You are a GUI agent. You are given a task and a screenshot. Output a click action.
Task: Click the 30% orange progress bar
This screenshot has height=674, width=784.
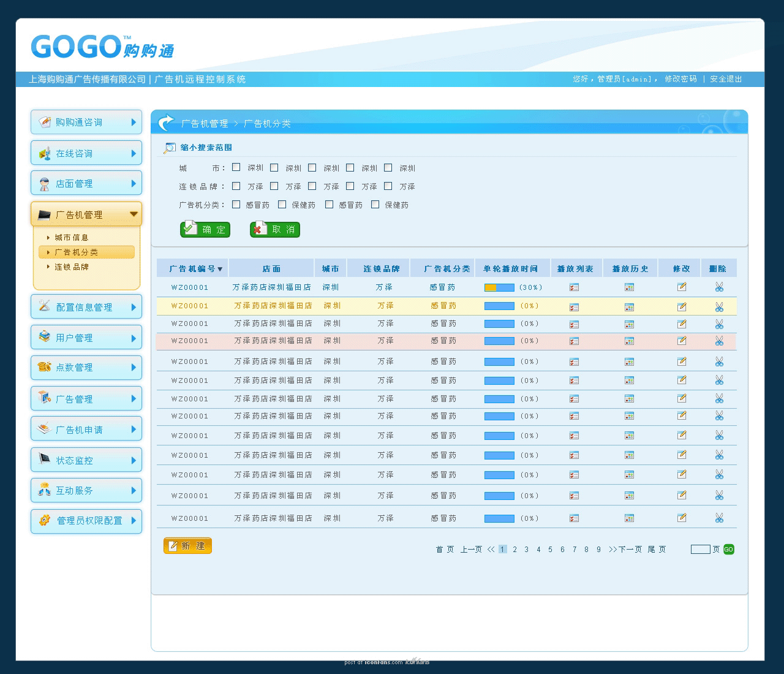pyautogui.click(x=499, y=287)
